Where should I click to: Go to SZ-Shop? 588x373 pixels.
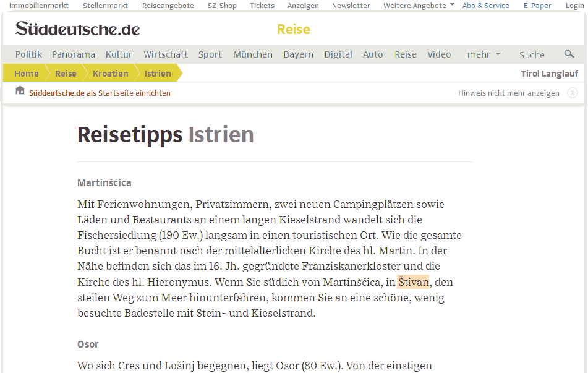[223, 5]
